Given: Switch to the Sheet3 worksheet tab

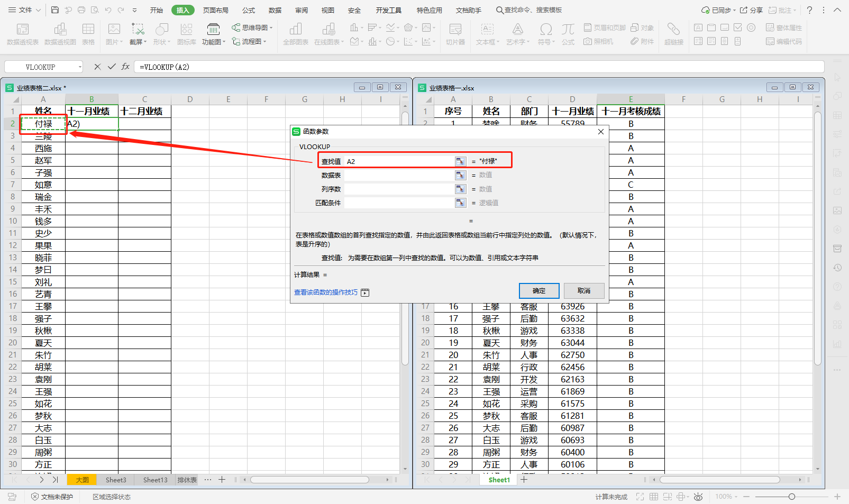Looking at the screenshot, I should point(115,480).
